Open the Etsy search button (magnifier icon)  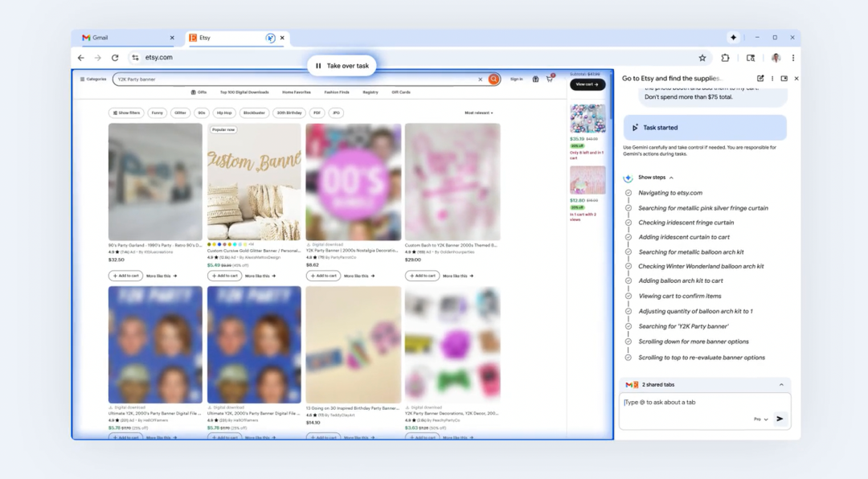[493, 80]
